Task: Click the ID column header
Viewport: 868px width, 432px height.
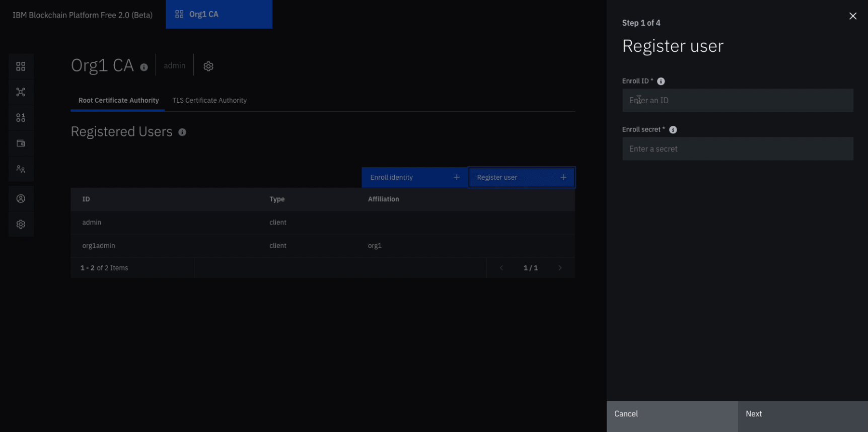Action: [86, 199]
